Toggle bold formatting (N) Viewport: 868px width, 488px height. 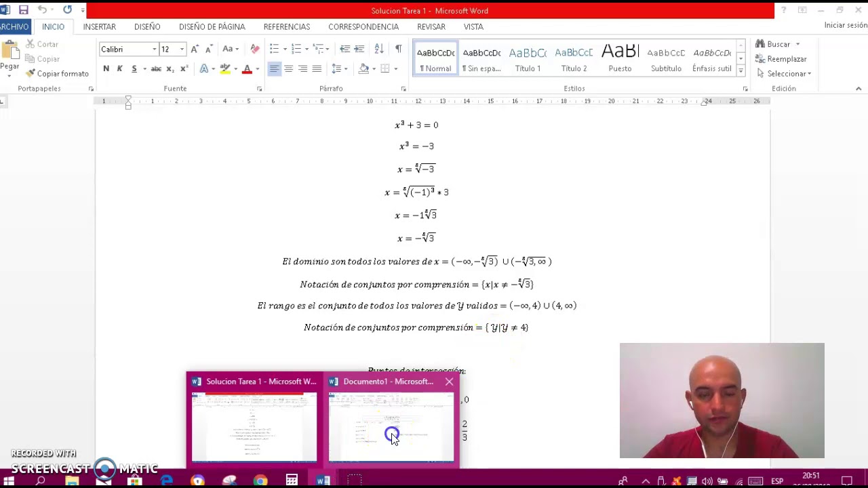(106, 68)
